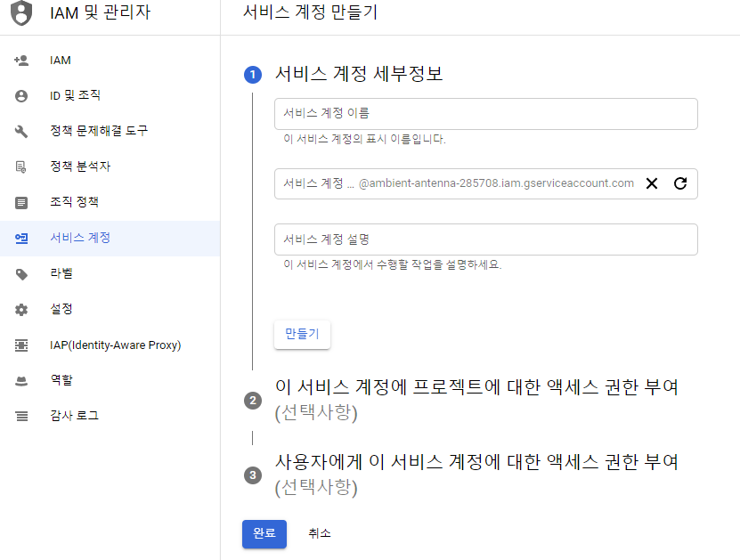This screenshot has width=740, height=560.
Task: Open IAP(Identity-Aware Proxy) menu item
Action: tap(110, 345)
